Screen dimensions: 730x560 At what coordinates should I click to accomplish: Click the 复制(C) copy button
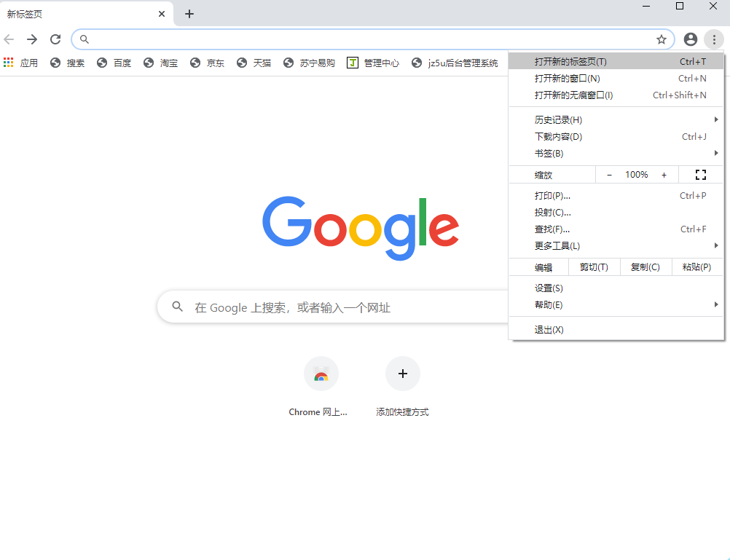[x=645, y=267]
